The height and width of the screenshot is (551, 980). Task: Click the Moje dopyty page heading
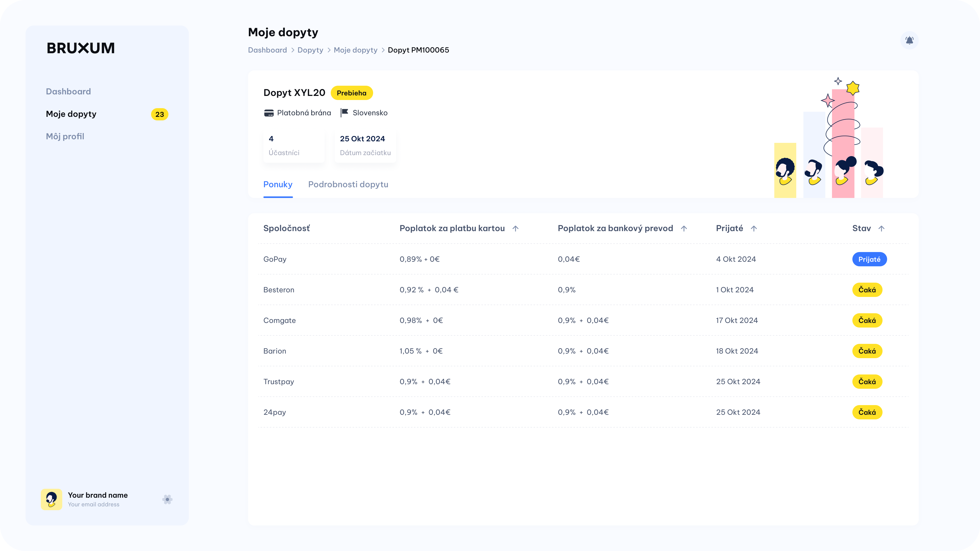pos(283,32)
